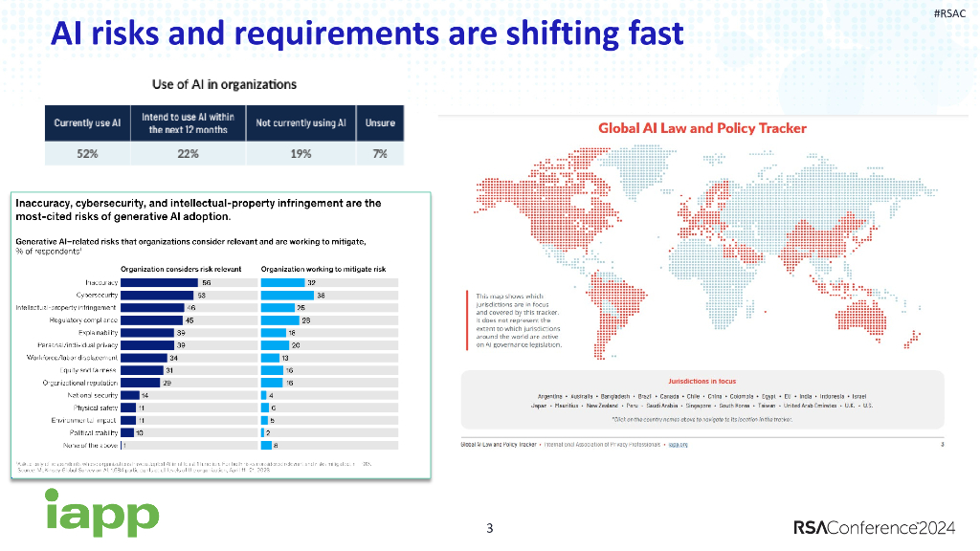Click the Inaccuracy value 56
Screen dimensions: 980x551
click(207, 283)
